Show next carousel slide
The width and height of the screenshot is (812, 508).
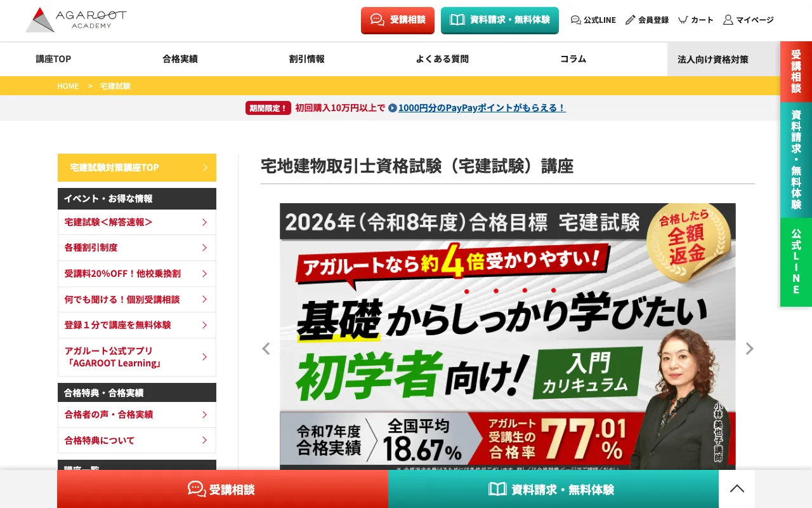click(749, 349)
